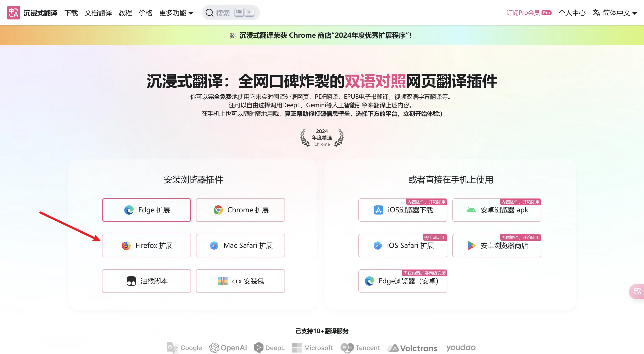Image resolution: width=644 pixels, height=354 pixels.
Task: Open the 简体中文 language dropdown
Action: 615,13
